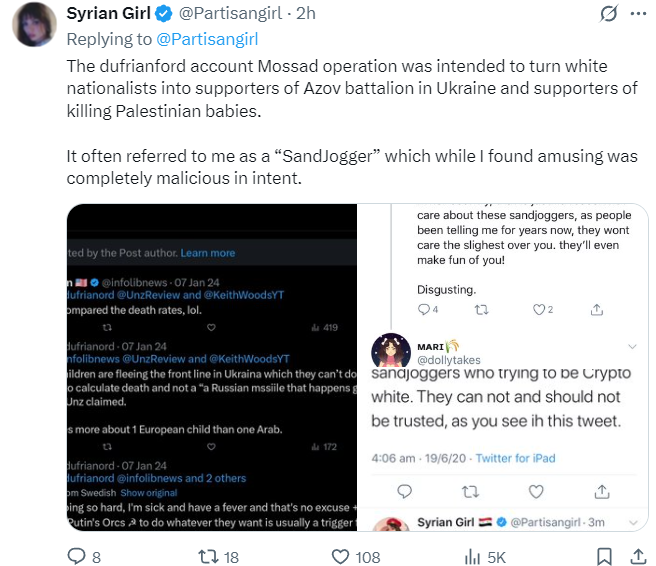Click the reply comment icon with 8
Viewport: 656px width, 566px height.
77,556
